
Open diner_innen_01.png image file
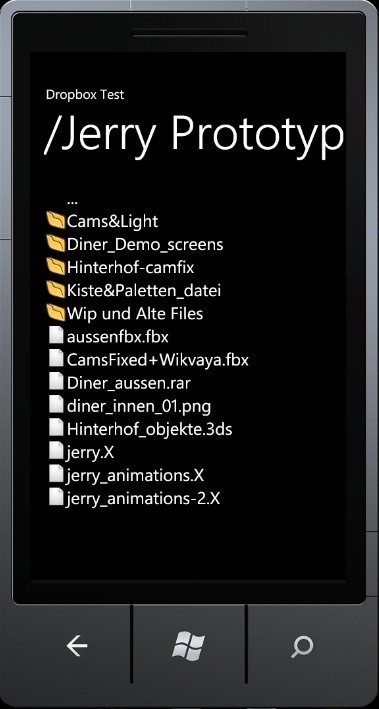[x=138, y=406]
